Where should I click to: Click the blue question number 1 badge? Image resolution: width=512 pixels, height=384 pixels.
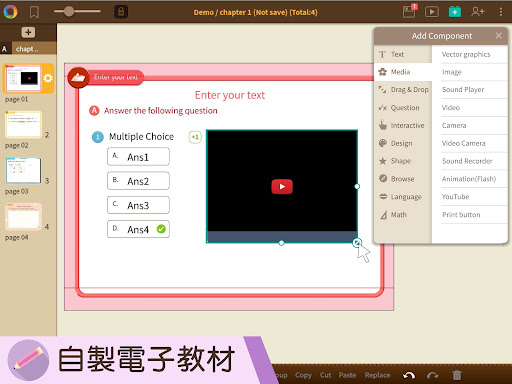[98, 137]
